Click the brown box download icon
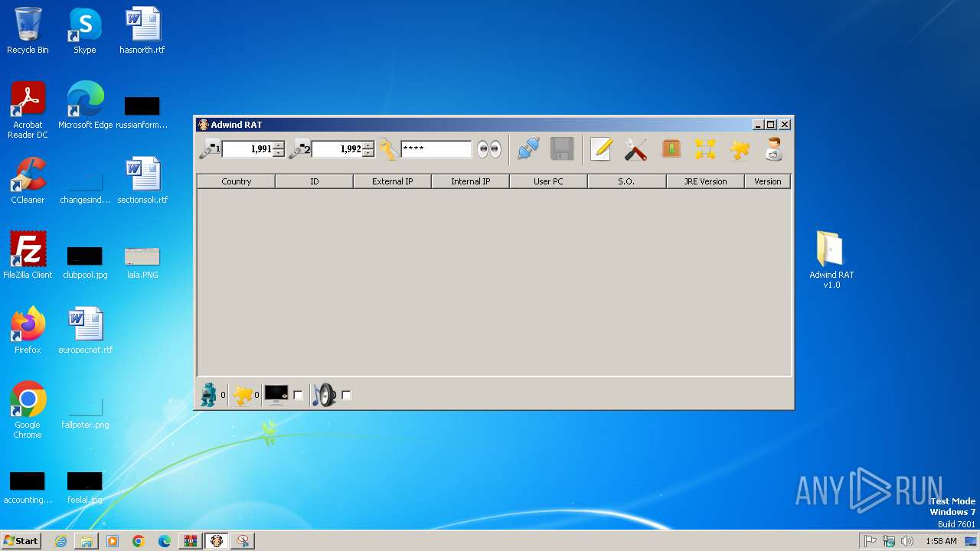 pyautogui.click(x=671, y=148)
